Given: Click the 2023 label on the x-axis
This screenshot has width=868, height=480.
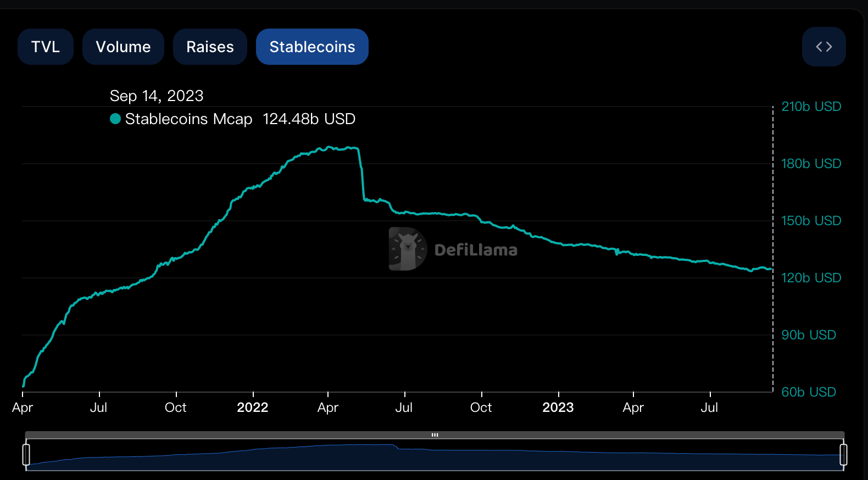Looking at the screenshot, I should (558, 408).
